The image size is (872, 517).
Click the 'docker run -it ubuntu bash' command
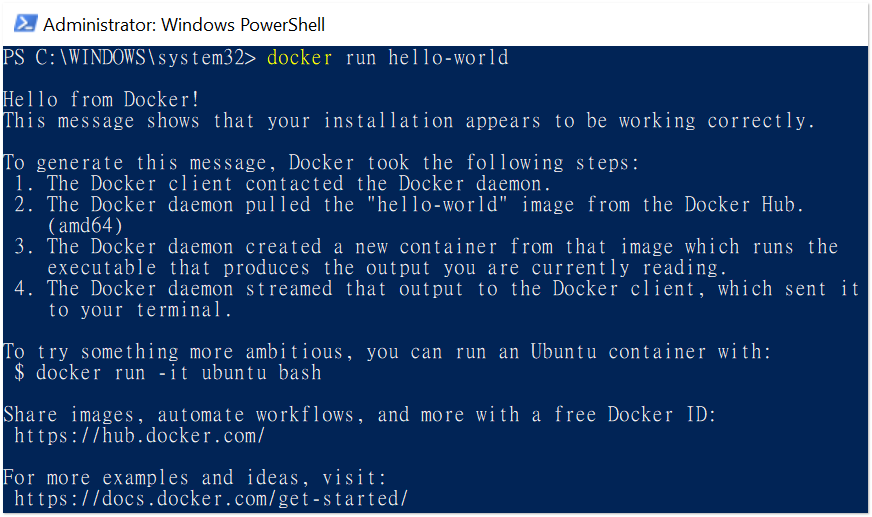(179, 372)
